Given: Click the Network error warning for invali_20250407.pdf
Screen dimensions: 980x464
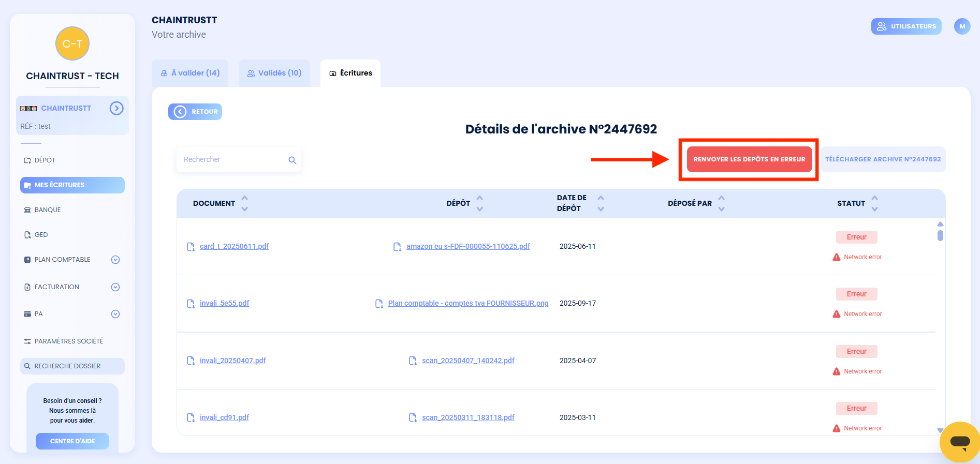Looking at the screenshot, I should 857,371.
